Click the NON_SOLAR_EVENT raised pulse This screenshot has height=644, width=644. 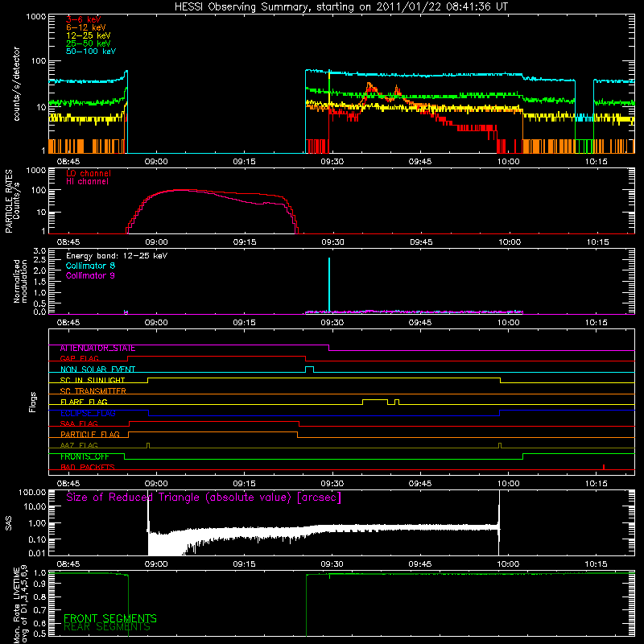310,369
